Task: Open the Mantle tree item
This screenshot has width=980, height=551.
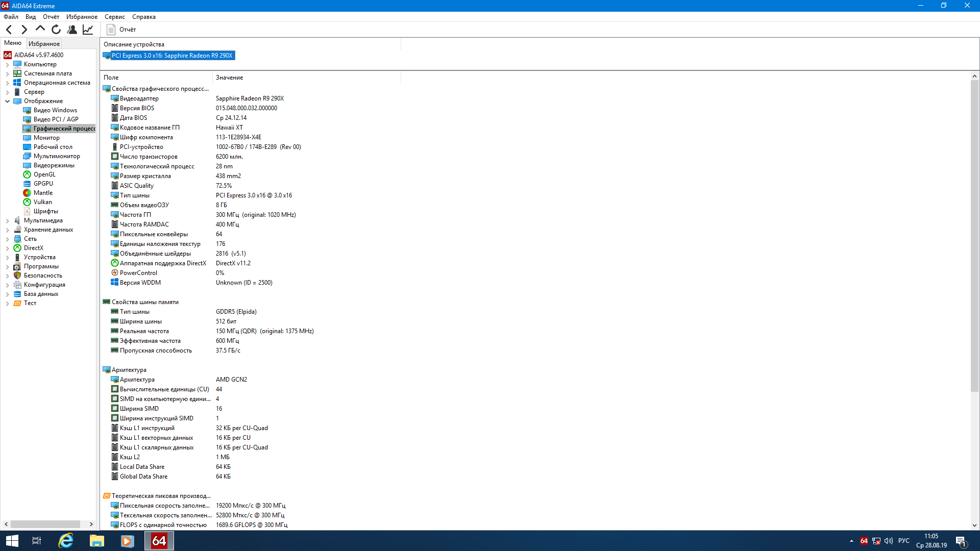Action: [x=43, y=193]
